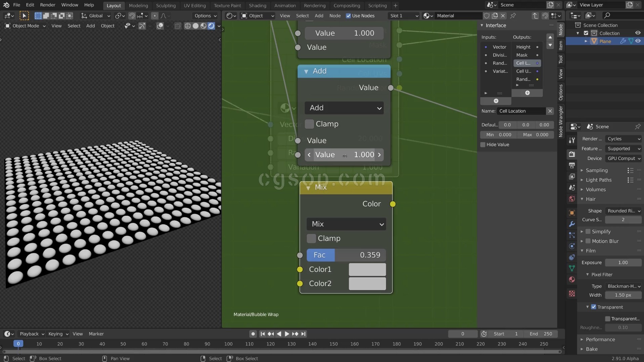Switch viewport to solid shading
Screen dimensions: 644x362
pyautogui.click(x=195, y=26)
